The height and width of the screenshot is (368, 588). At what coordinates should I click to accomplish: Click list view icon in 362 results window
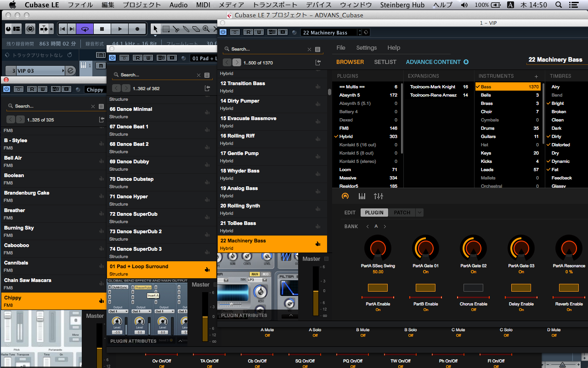coord(207,75)
